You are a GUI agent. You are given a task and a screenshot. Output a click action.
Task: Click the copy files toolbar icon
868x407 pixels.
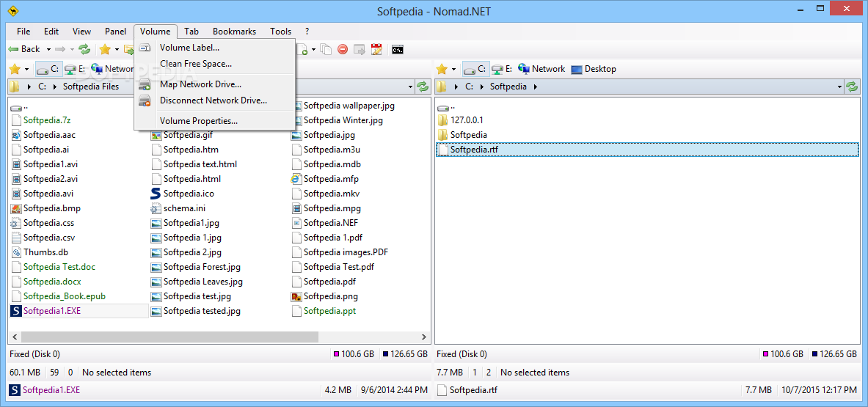pyautogui.click(x=326, y=49)
